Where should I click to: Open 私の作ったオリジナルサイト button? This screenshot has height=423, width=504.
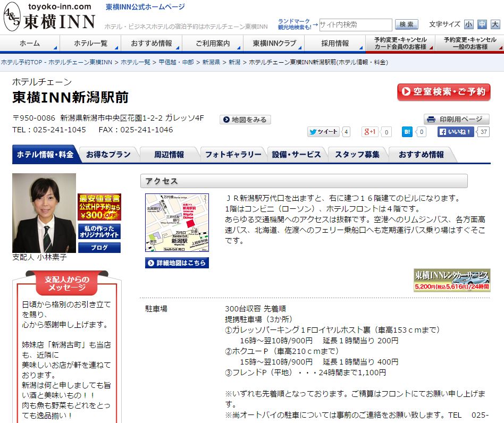[x=99, y=231]
